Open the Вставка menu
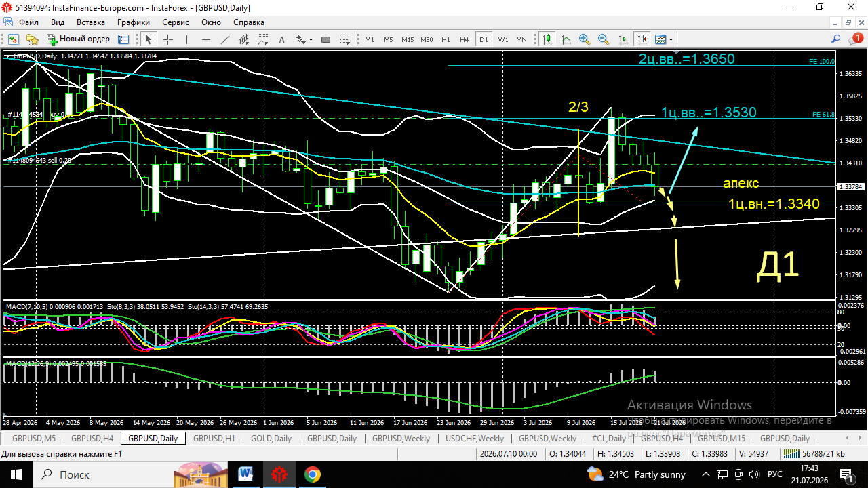Screen dimensions: 868x488 tap(91, 22)
